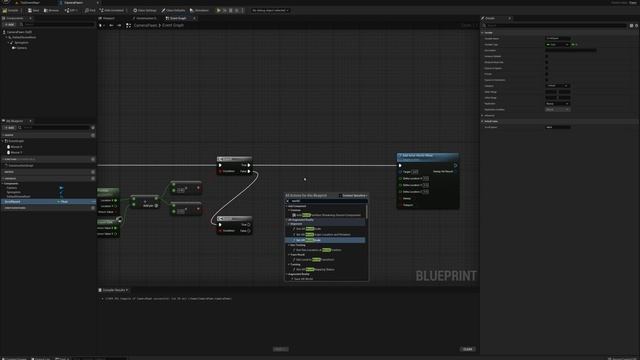Click Add in the Components panel

click(9, 25)
